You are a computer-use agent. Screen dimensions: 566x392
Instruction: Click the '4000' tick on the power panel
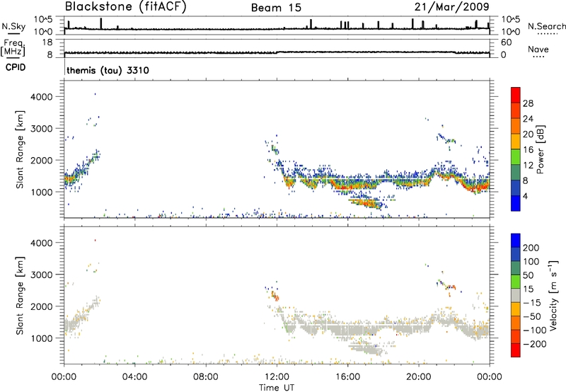[42, 97]
